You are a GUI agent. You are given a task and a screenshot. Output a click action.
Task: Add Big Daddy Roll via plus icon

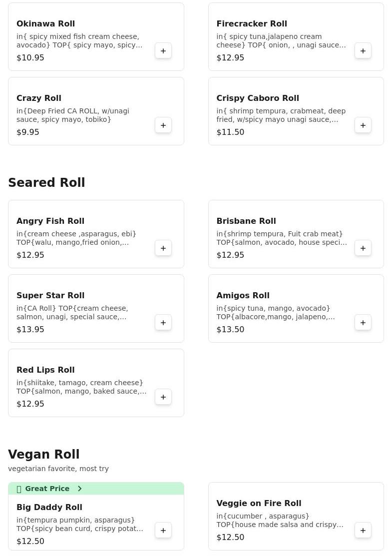(x=163, y=531)
